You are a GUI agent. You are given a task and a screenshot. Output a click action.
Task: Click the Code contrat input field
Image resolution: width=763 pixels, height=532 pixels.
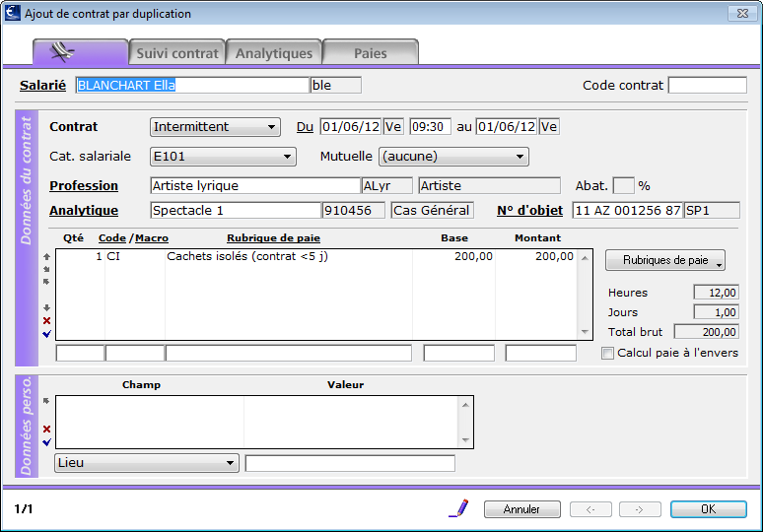708,85
